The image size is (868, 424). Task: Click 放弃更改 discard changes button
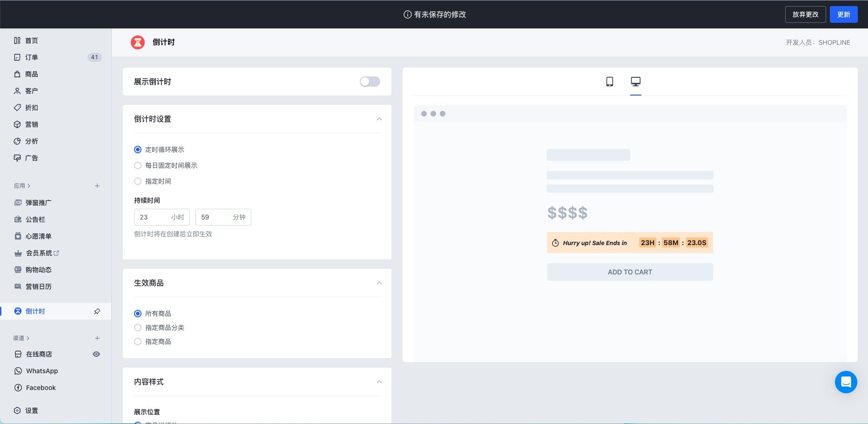tap(805, 14)
